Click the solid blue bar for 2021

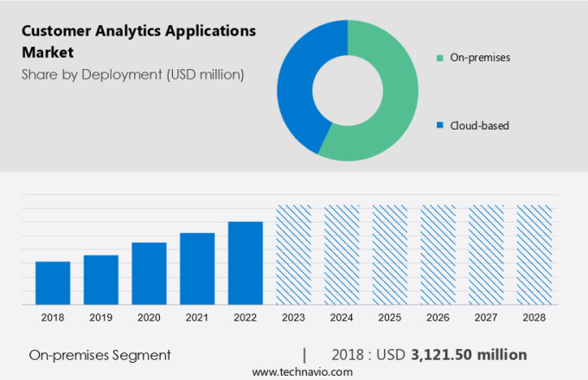(197, 269)
